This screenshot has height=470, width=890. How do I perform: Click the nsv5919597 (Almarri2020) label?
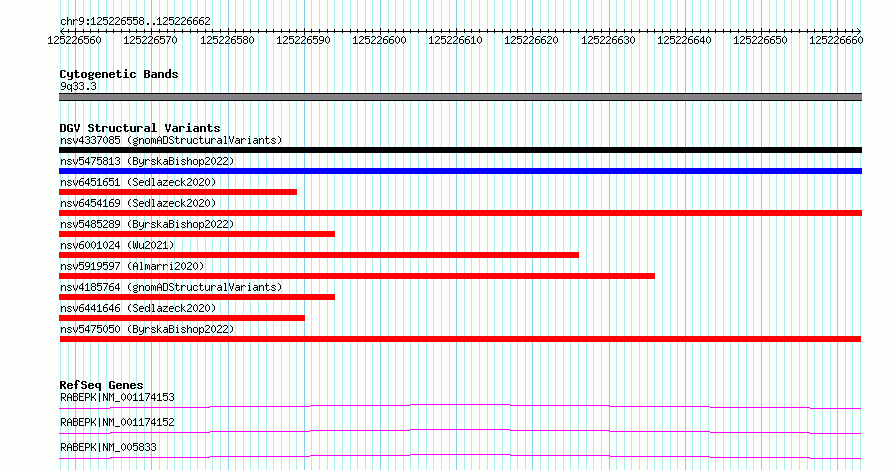coord(132,266)
